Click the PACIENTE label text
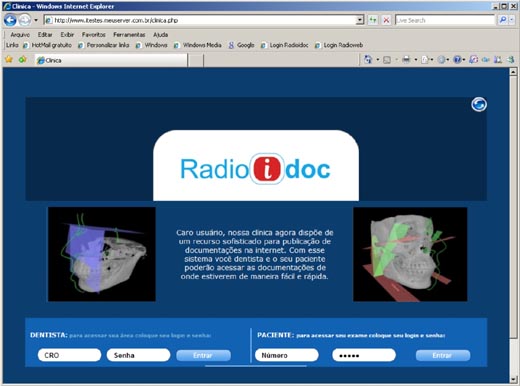This screenshot has height=386, width=520. click(x=276, y=335)
